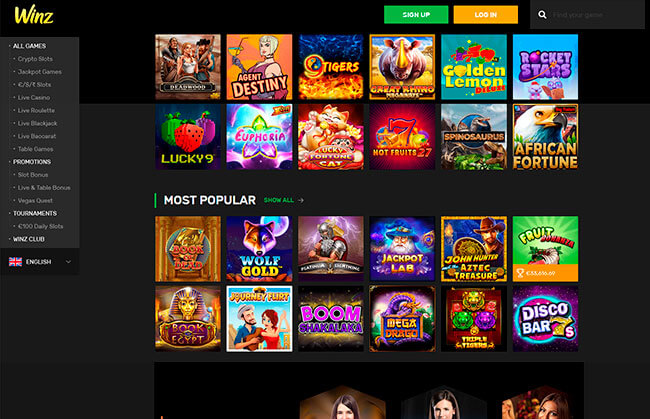Open the Boom Shakalaka game tile
The width and height of the screenshot is (650, 419).
coord(331,319)
